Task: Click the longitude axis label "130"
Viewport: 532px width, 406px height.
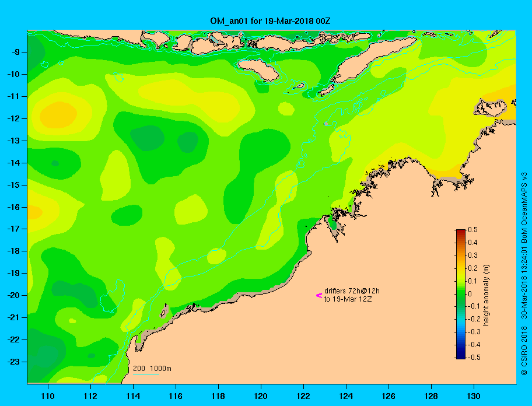Action: click(x=474, y=396)
